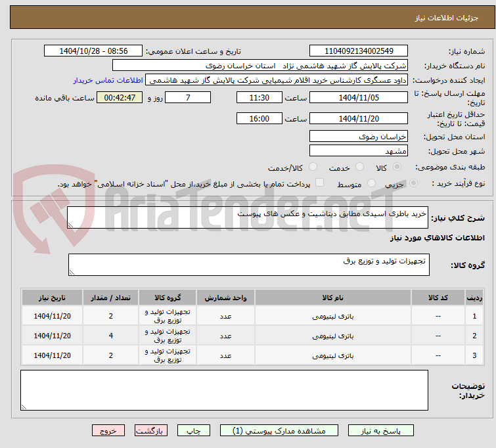This screenshot has height=448, width=496.
Task: Select the جزیی purchase type radio
Action: point(413,183)
